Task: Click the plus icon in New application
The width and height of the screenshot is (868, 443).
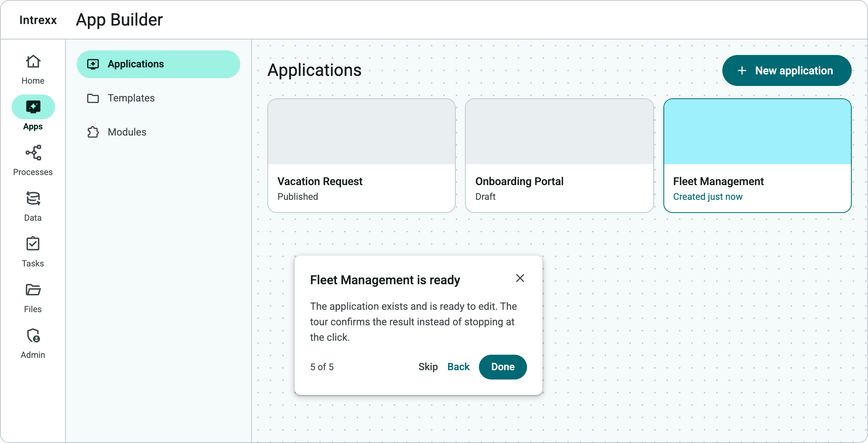Action: (742, 70)
